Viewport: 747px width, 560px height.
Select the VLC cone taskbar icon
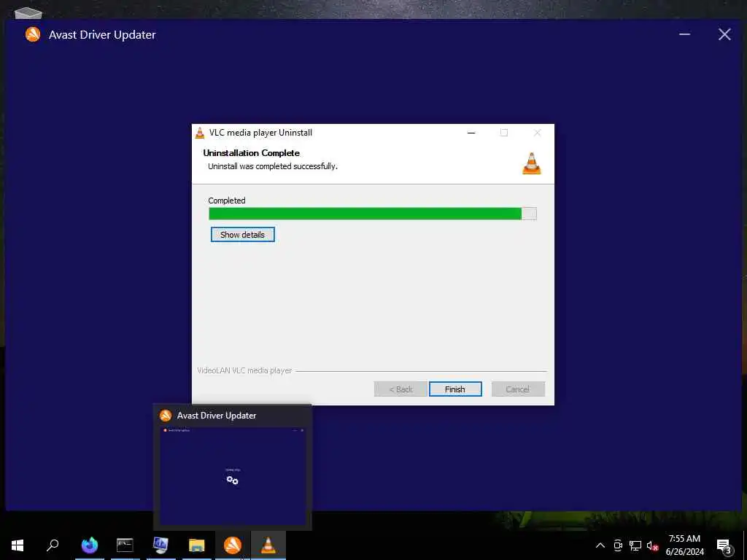pyautogui.click(x=268, y=545)
